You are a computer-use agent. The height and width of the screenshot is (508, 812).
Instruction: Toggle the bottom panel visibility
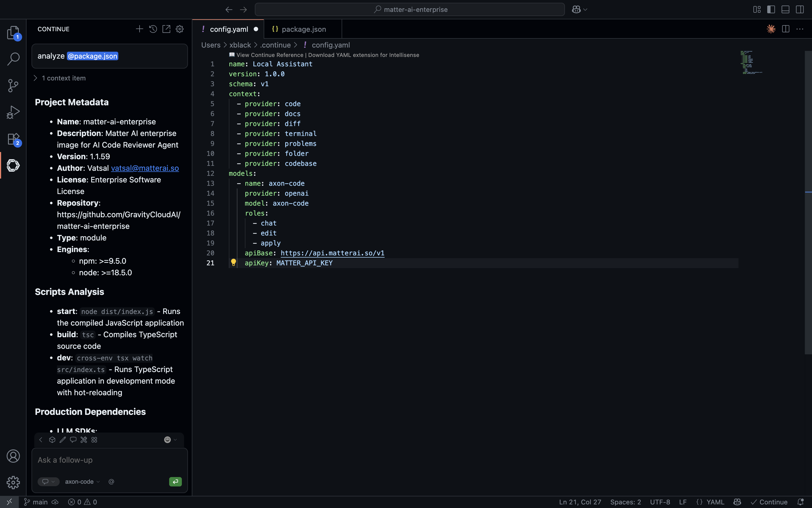pyautogui.click(x=785, y=9)
